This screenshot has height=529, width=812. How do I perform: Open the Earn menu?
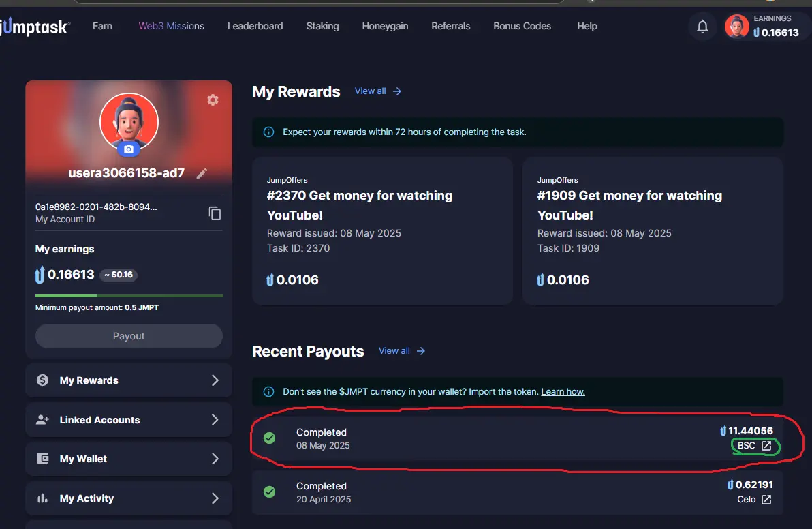(103, 26)
